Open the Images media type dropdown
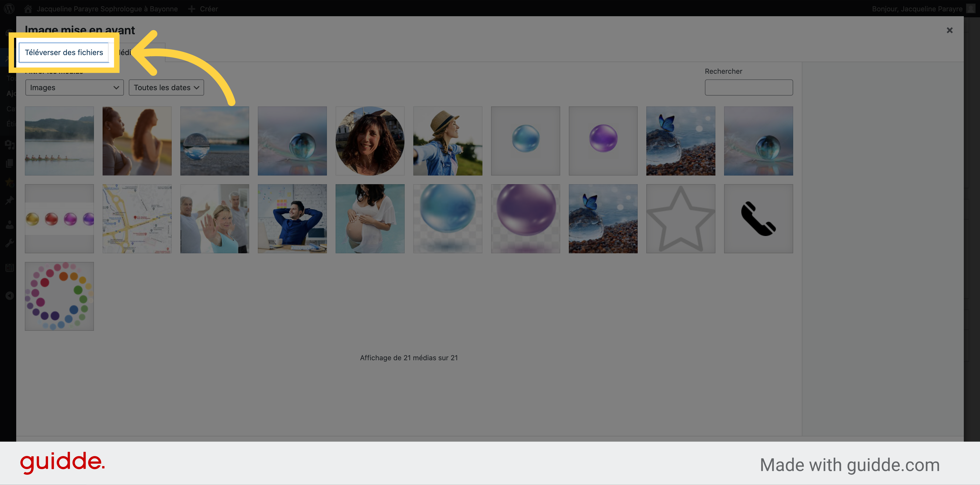980x485 pixels. pos(74,87)
